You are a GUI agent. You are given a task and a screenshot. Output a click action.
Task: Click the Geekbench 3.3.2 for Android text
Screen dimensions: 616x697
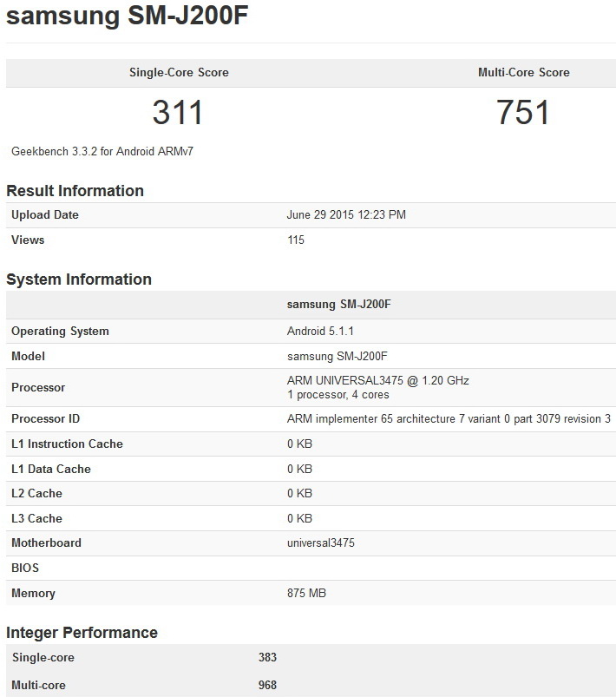pyautogui.click(x=102, y=151)
